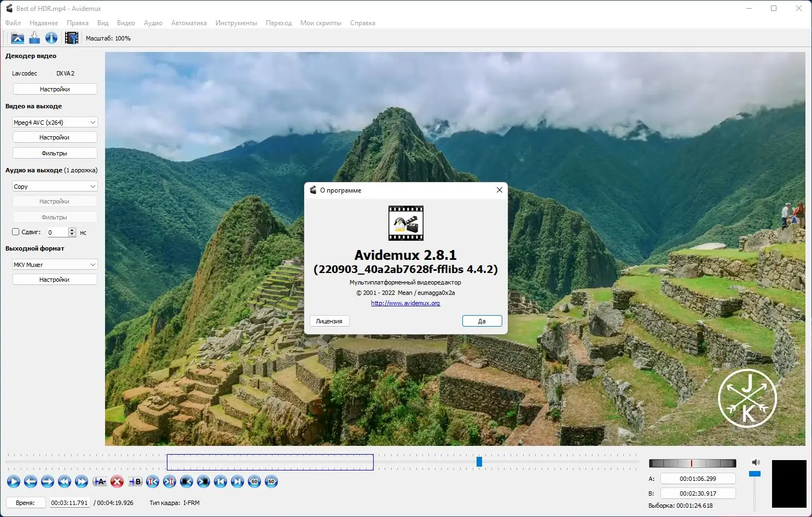Enable the Сдвиг audio shift checkbox
Image resolution: width=812 pixels, height=517 pixels.
pos(15,231)
